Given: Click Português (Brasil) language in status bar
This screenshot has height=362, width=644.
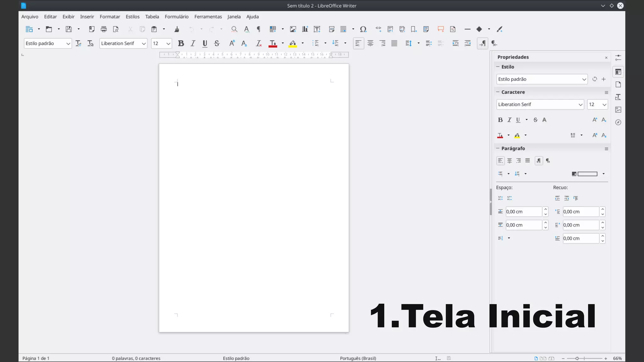Looking at the screenshot, I should click(358, 358).
